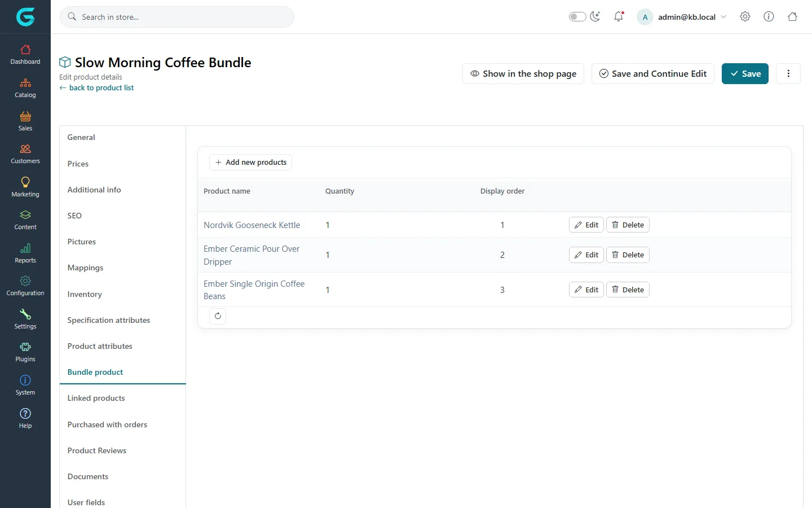Refresh the bundle products grid

(218, 316)
